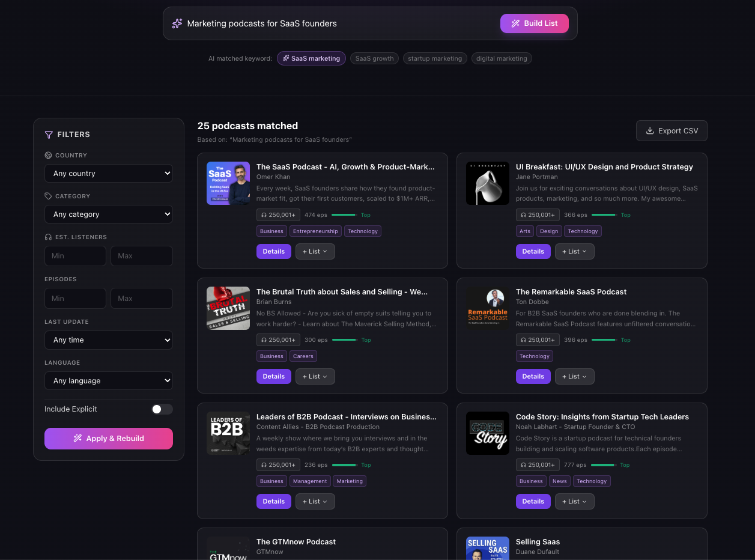This screenshot has width=755, height=560.
Task: Open the Any country dropdown
Action: coord(109,174)
